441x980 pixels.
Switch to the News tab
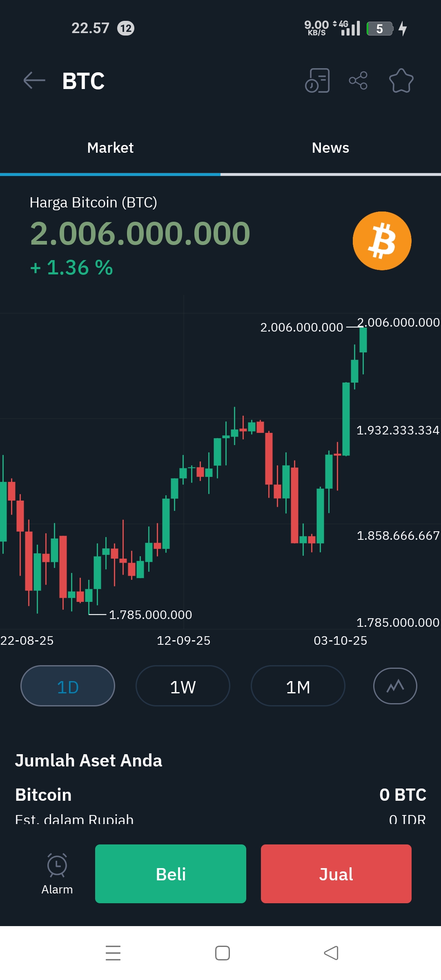click(330, 148)
